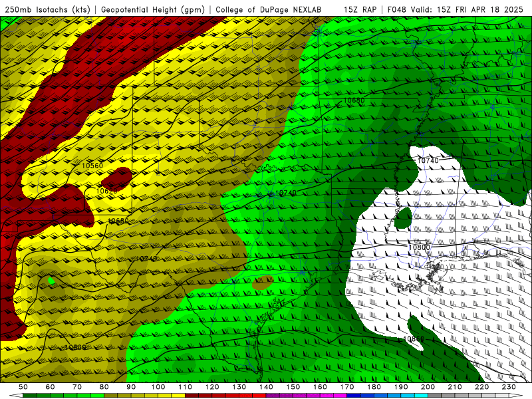Screen dimensions: 532x399
Task: Select the color scale value 120
Action: click(212, 387)
